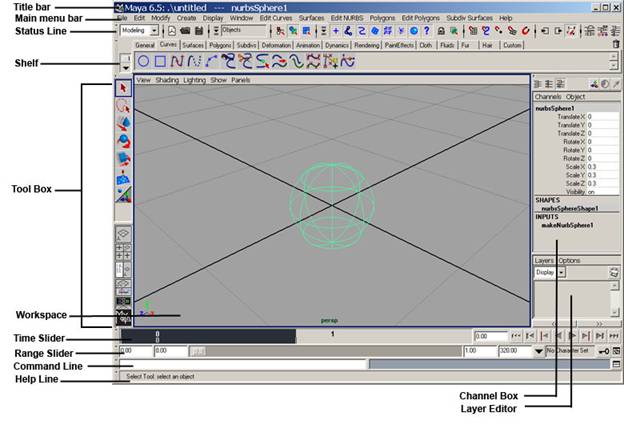Open the Edit Curves menu
The image size is (624, 425).
[275, 18]
